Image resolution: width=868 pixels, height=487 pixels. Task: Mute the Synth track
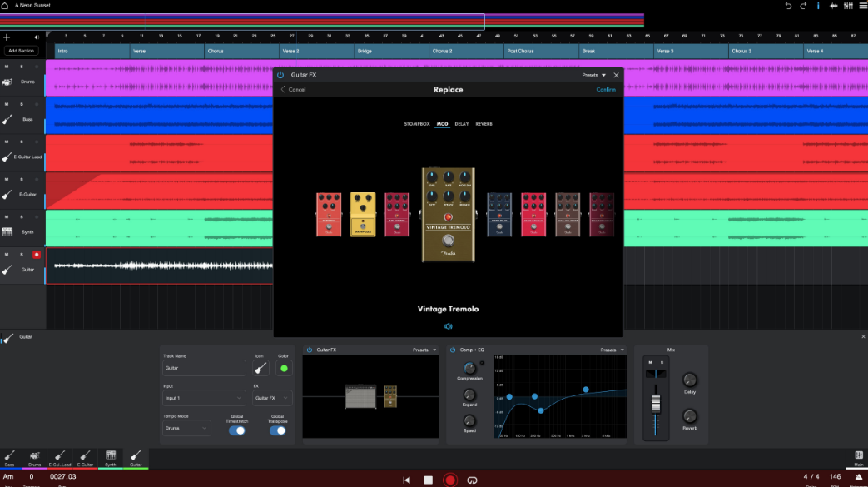[7, 217]
